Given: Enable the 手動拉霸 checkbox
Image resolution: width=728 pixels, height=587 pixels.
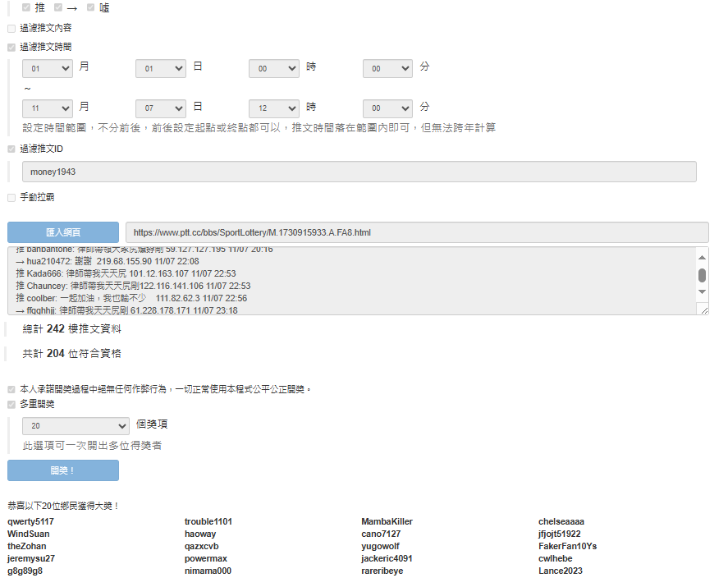Looking at the screenshot, I should pos(11,198).
